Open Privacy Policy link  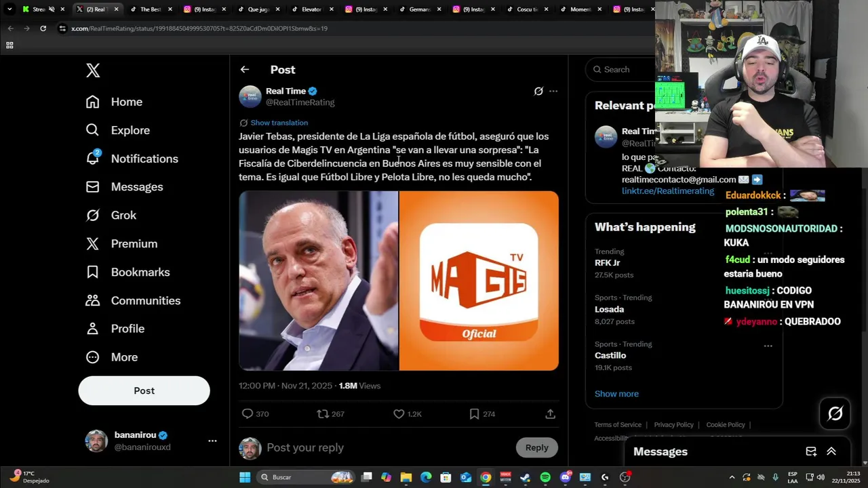pos(673,425)
